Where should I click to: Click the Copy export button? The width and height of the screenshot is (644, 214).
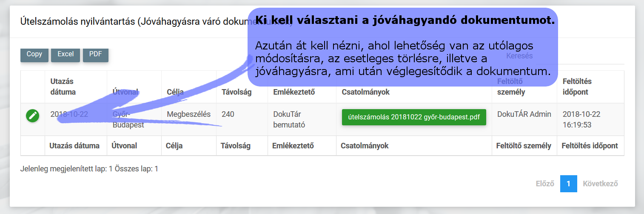coord(34,55)
